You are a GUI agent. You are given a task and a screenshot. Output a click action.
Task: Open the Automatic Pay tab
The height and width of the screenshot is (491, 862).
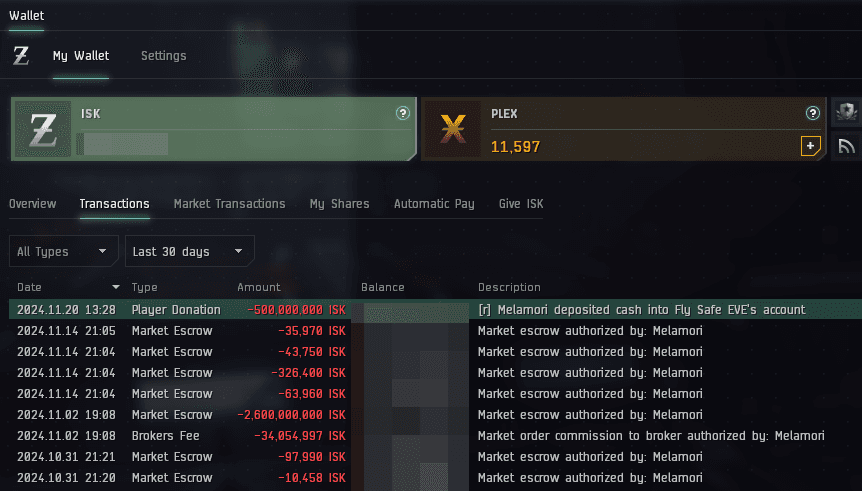pyautogui.click(x=434, y=204)
